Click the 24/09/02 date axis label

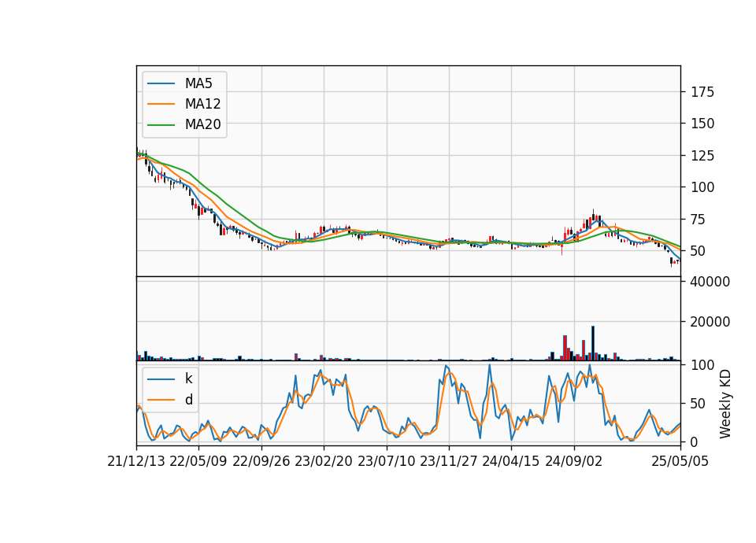tap(574, 461)
